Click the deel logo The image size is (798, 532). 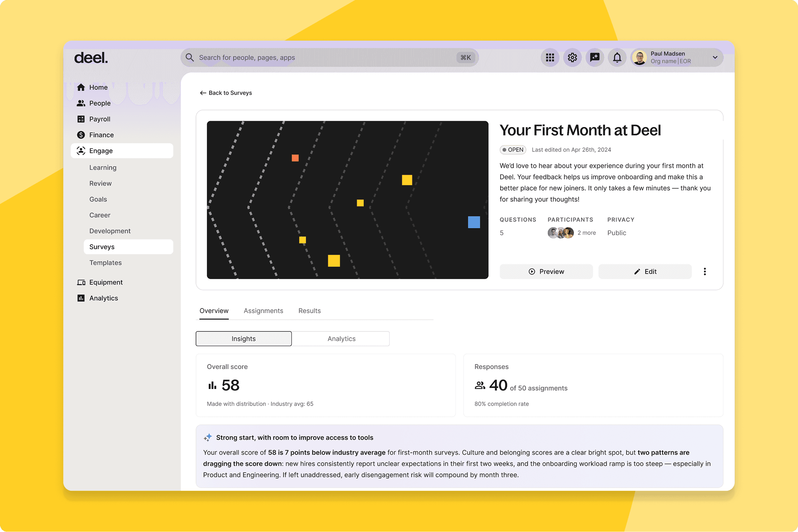click(x=91, y=58)
